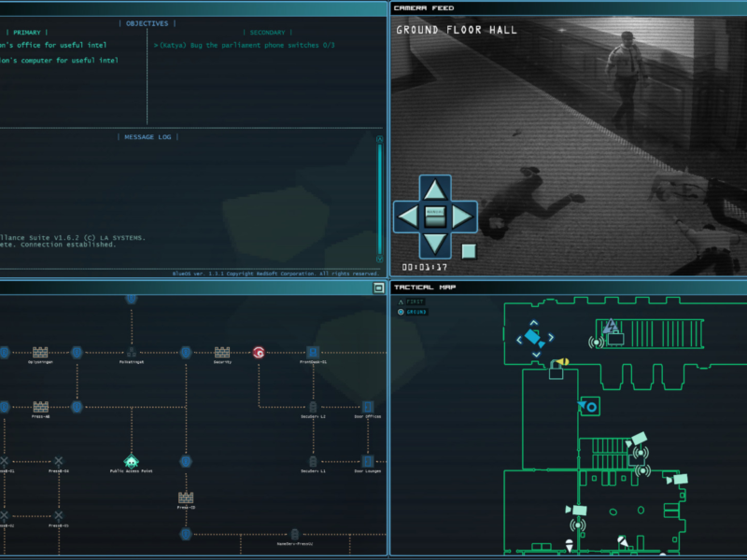This screenshot has width=747, height=560.
Task: Pan the camera left with the arrow button
Action: [x=409, y=216]
